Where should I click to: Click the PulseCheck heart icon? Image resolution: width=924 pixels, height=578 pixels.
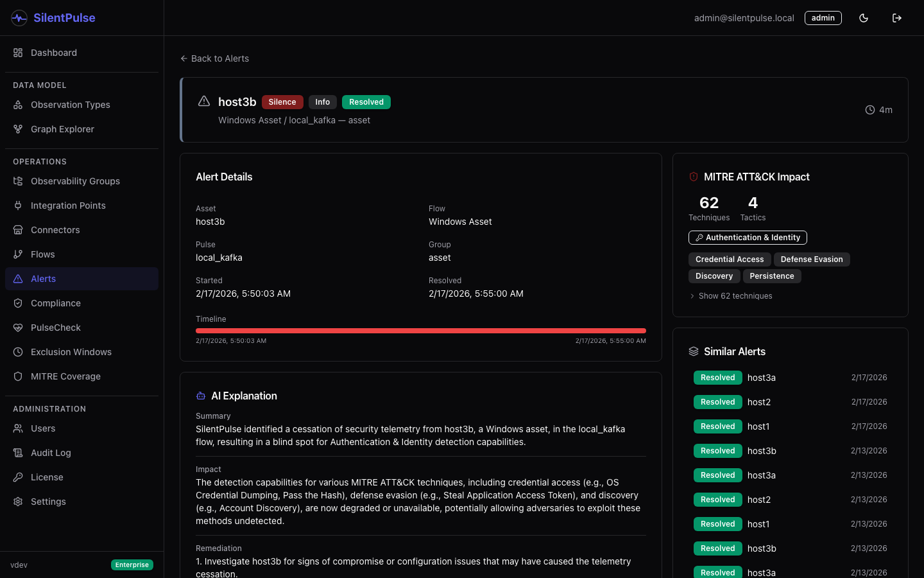click(x=18, y=328)
